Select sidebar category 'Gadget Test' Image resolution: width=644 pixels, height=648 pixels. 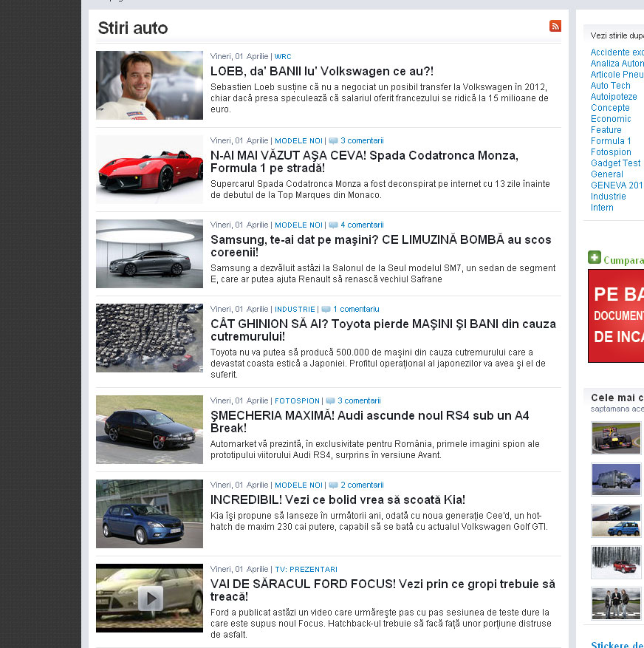coord(615,163)
